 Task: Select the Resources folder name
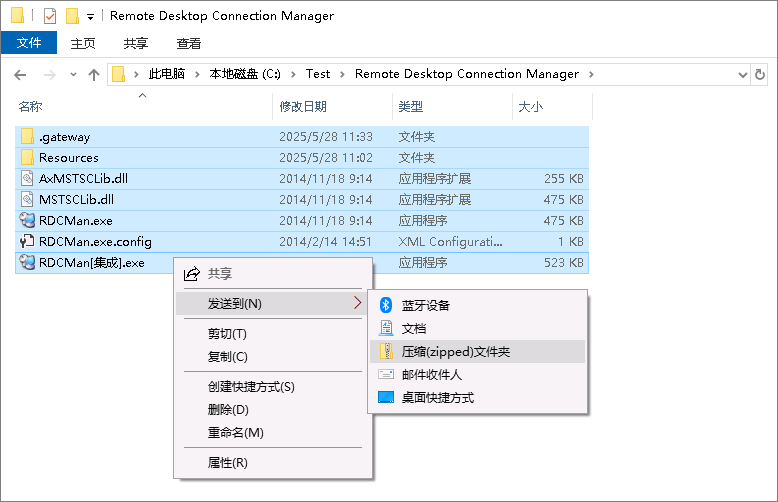[x=69, y=157]
